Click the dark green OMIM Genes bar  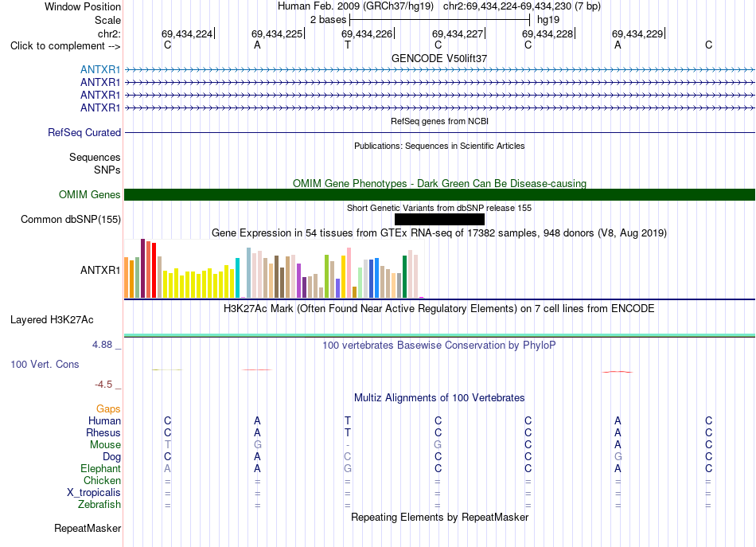click(x=439, y=194)
